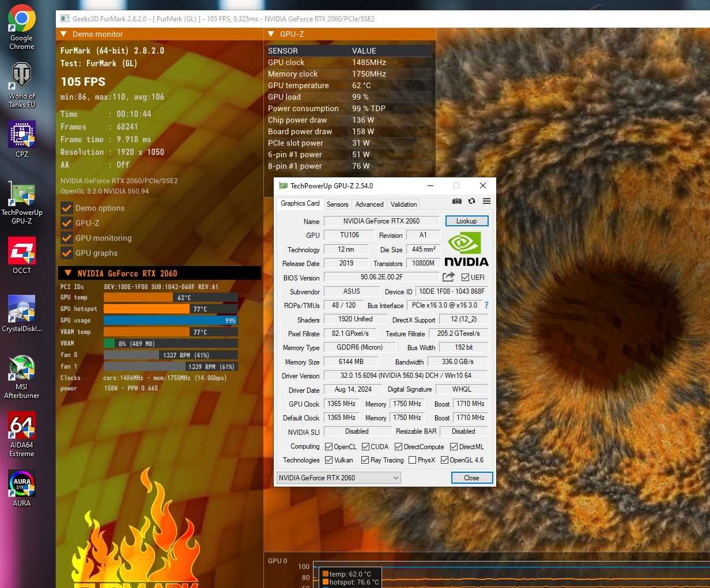Open Validation tab in GPU-Z
Viewport: 710px width, 588px height.
pos(403,204)
